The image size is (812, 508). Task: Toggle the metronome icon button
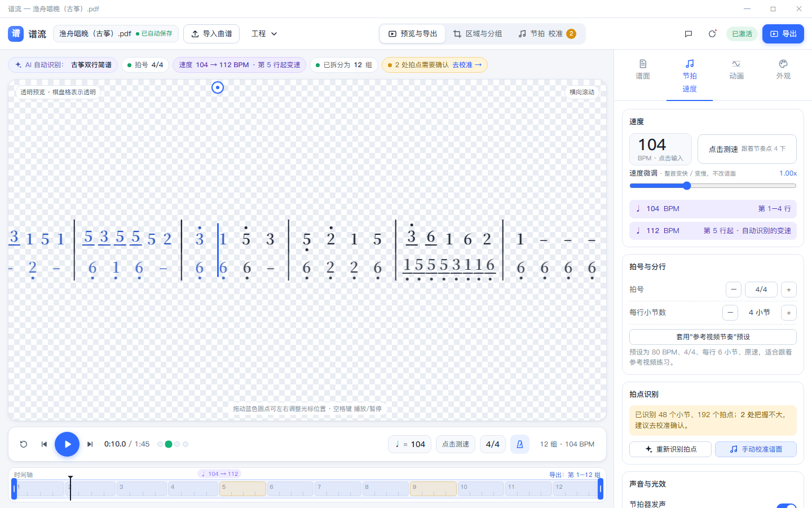(x=520, y=444)
